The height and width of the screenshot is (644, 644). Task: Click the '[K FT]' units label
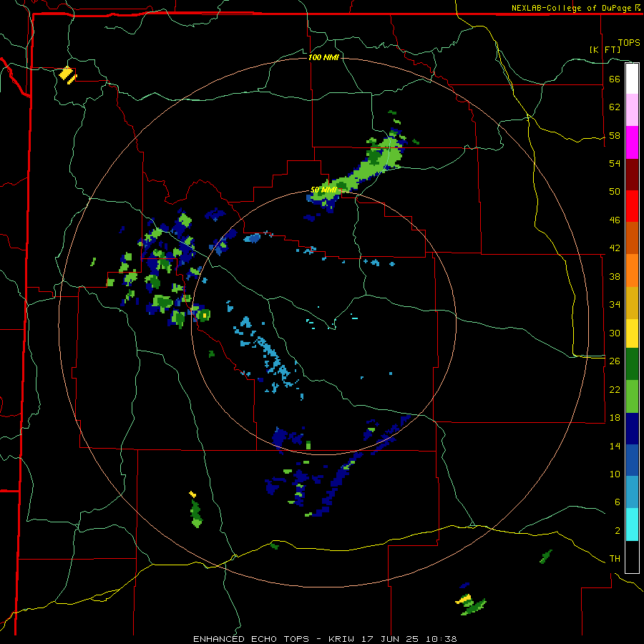point(605,49)
